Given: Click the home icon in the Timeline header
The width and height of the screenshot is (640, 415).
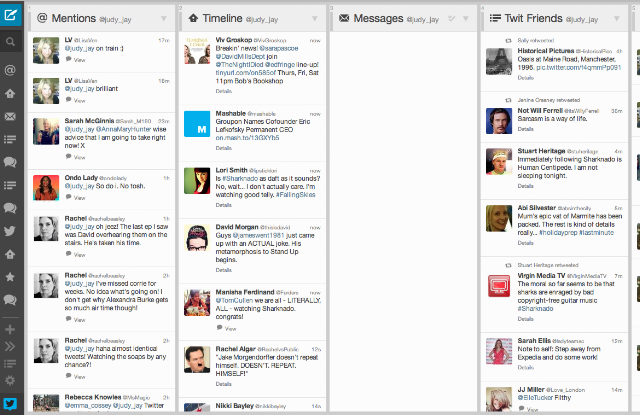Looking at the screenshot, I should [x=193, y=18].
